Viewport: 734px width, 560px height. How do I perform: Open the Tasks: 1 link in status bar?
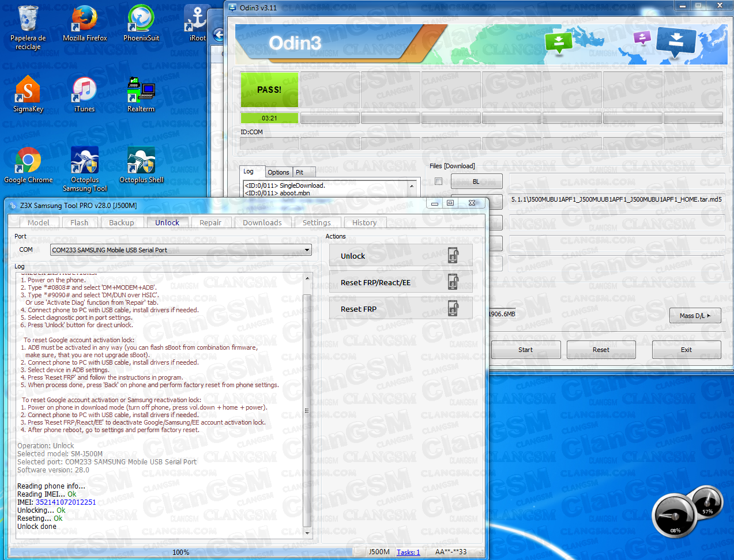408,553
